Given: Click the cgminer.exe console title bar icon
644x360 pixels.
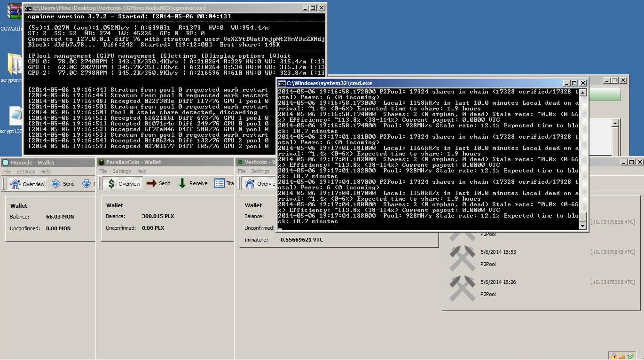Looking at the screenshot, I should (x=28, y=8).
